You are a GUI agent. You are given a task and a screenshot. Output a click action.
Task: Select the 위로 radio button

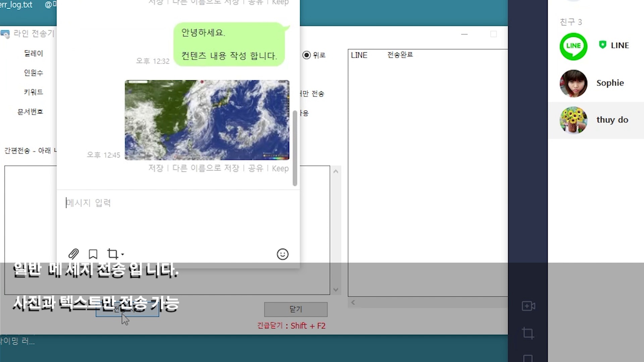(x=307, y=55)
